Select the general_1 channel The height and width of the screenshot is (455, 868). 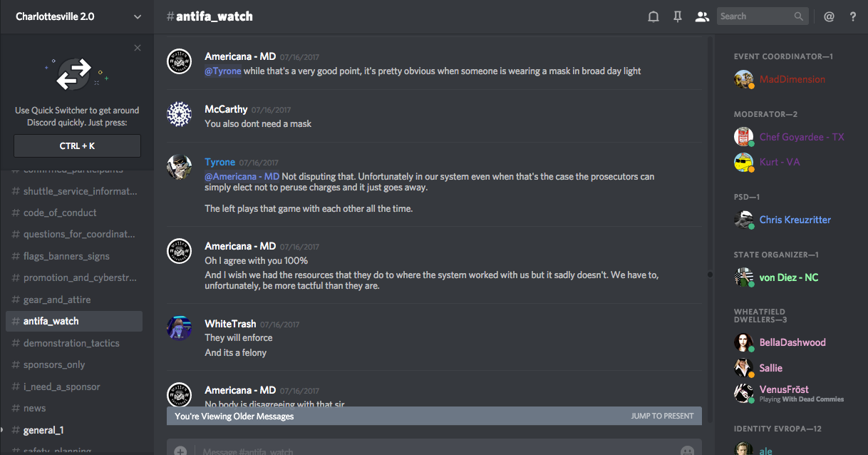[x=43, y=430]
